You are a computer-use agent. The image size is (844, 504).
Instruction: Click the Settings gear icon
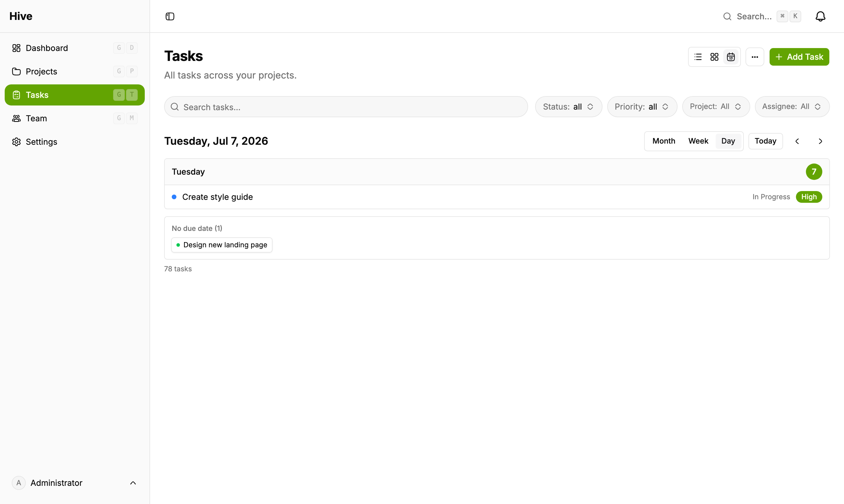tap(16, 142)
